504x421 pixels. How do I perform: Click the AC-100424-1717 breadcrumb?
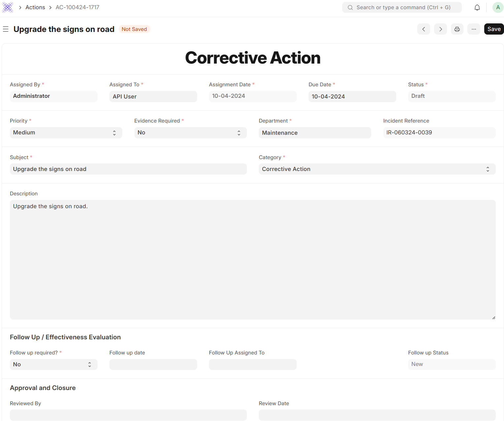77,7
